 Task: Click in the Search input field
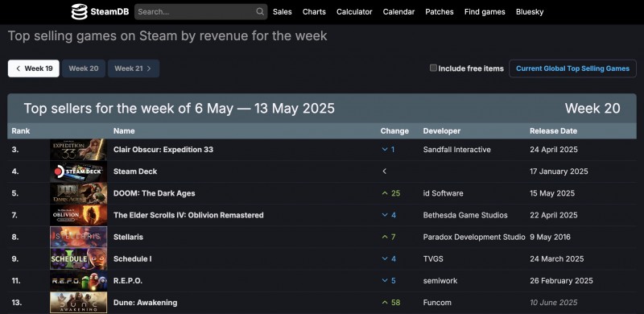click(x=196, y=12)
